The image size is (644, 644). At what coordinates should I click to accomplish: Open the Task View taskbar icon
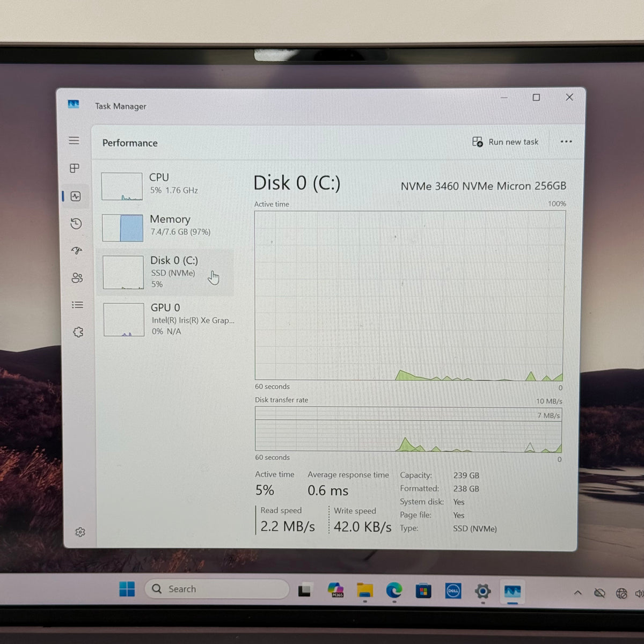point(305,590)
